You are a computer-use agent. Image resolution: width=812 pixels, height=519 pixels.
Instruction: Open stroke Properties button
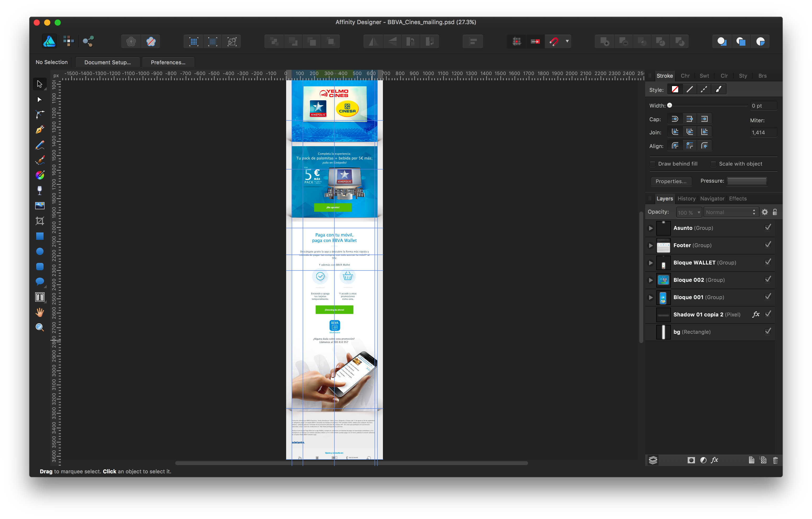point(671,181)
